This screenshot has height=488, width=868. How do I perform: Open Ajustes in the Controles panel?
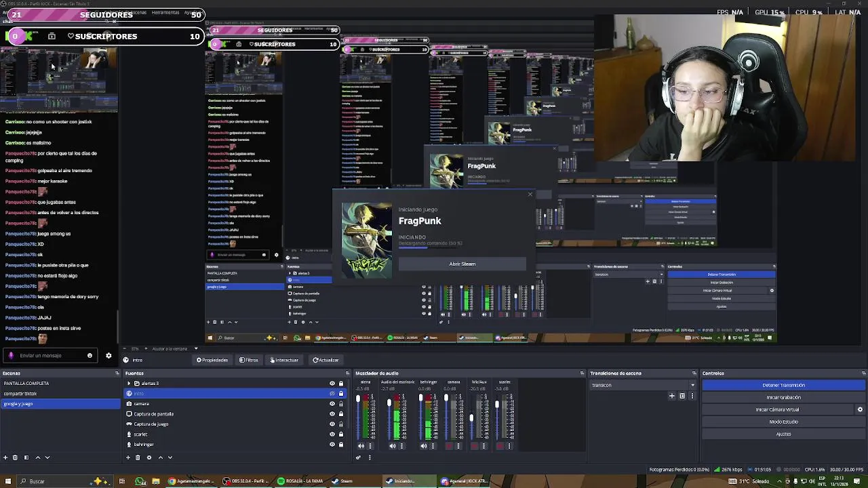point(783,434)
